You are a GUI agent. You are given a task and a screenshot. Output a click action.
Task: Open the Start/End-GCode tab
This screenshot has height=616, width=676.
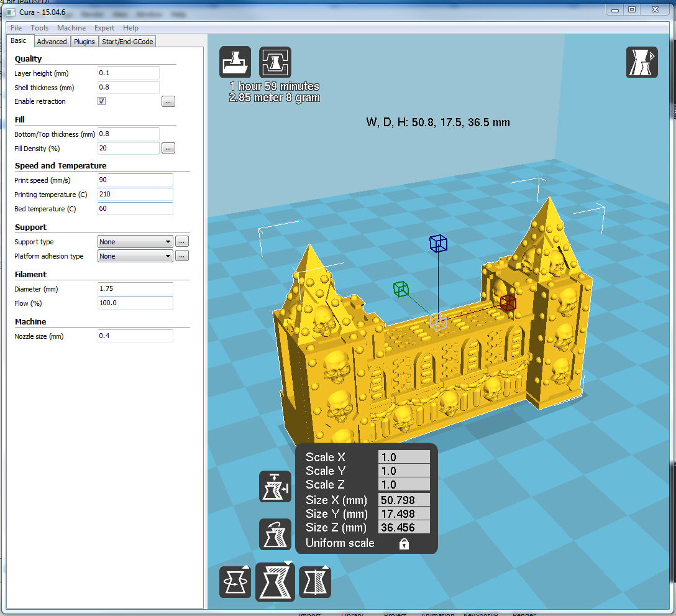click(x=127, y=42)
